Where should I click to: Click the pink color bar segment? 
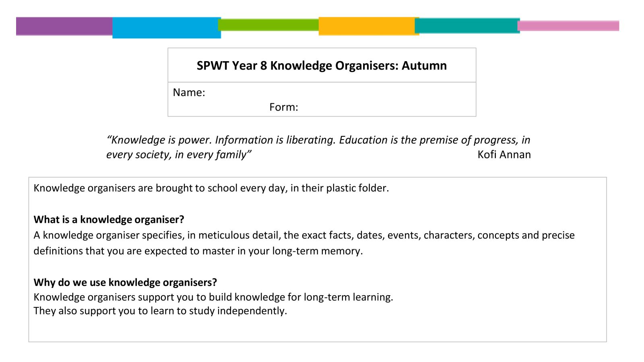coord(568,26)
